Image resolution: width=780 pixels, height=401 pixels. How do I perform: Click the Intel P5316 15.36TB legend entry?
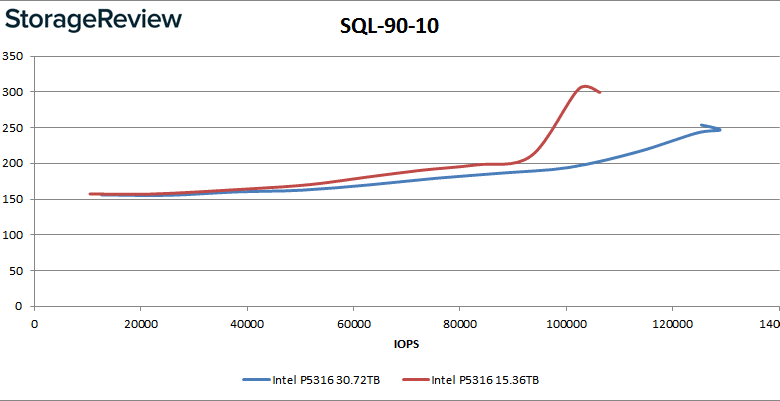point(471,381)
